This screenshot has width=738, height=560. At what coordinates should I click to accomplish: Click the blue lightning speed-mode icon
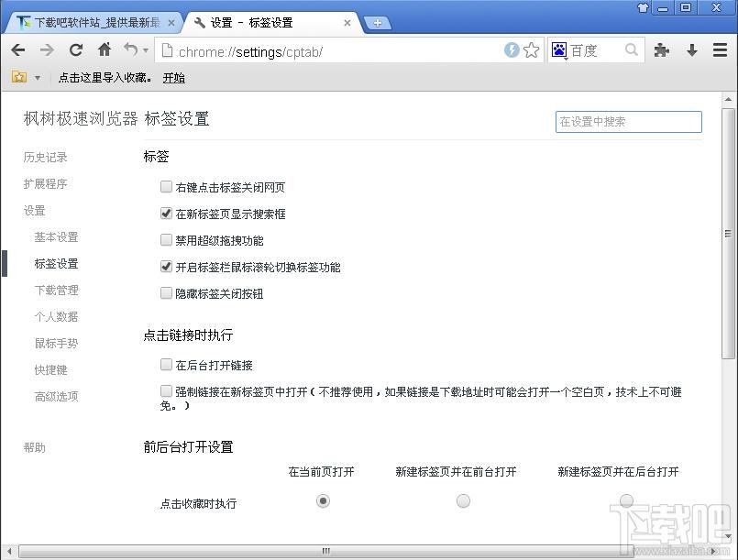pyautogui.click(x=512, y=49)
